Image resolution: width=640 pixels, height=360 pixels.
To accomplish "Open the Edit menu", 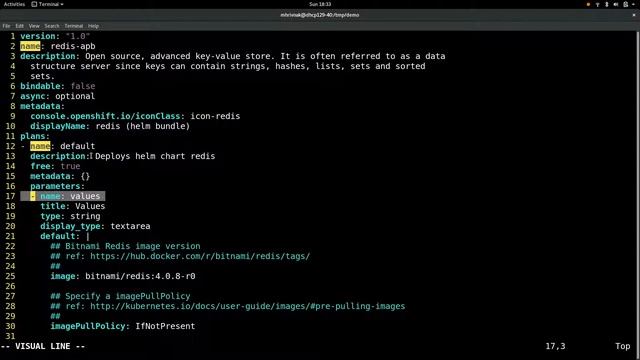I will [19, 26].
